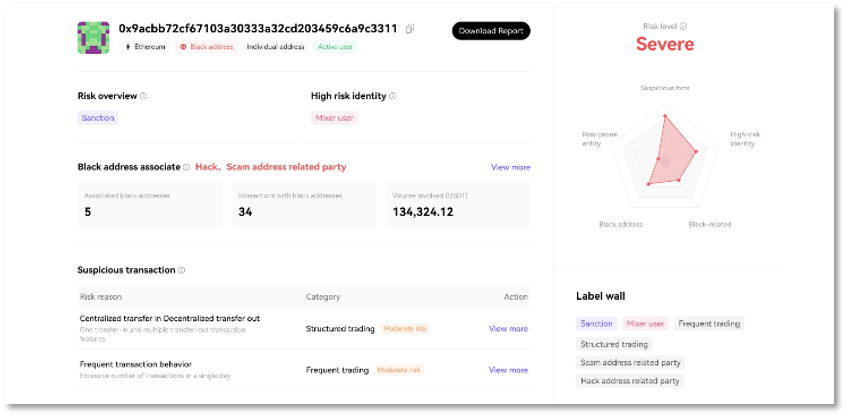
Task: Click Mixer user label in Label wall
Action: coord(645,324)
